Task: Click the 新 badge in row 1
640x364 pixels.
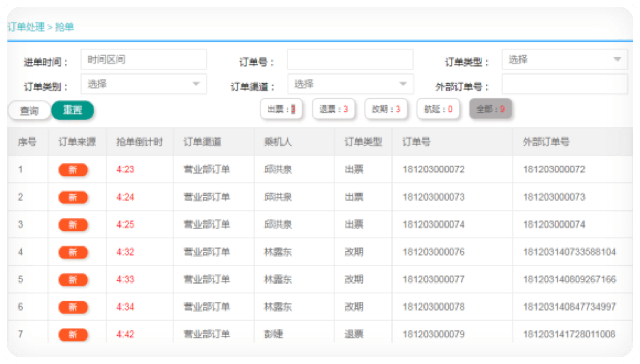Action: (73, 170)
